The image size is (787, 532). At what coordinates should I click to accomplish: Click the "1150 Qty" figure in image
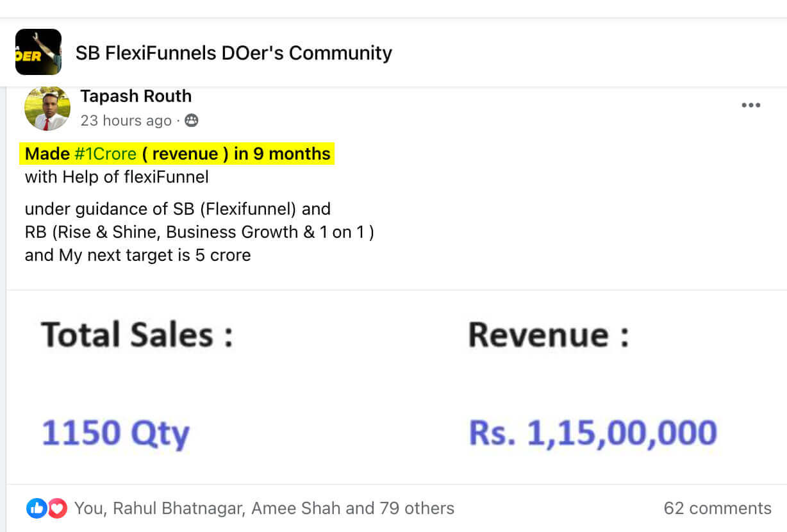115,433
